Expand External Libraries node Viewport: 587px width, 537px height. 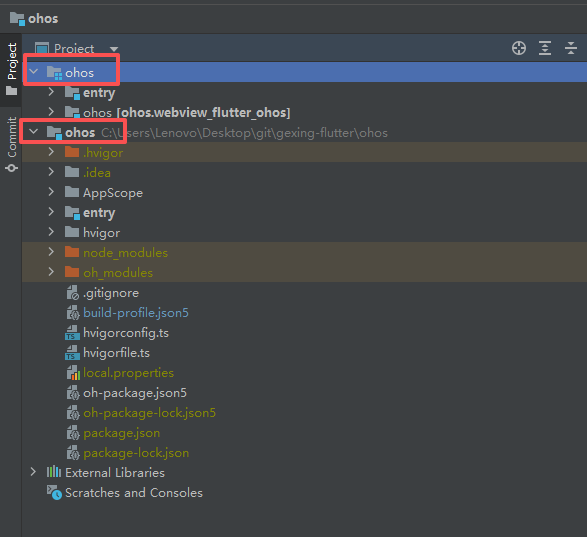(33, 472)
